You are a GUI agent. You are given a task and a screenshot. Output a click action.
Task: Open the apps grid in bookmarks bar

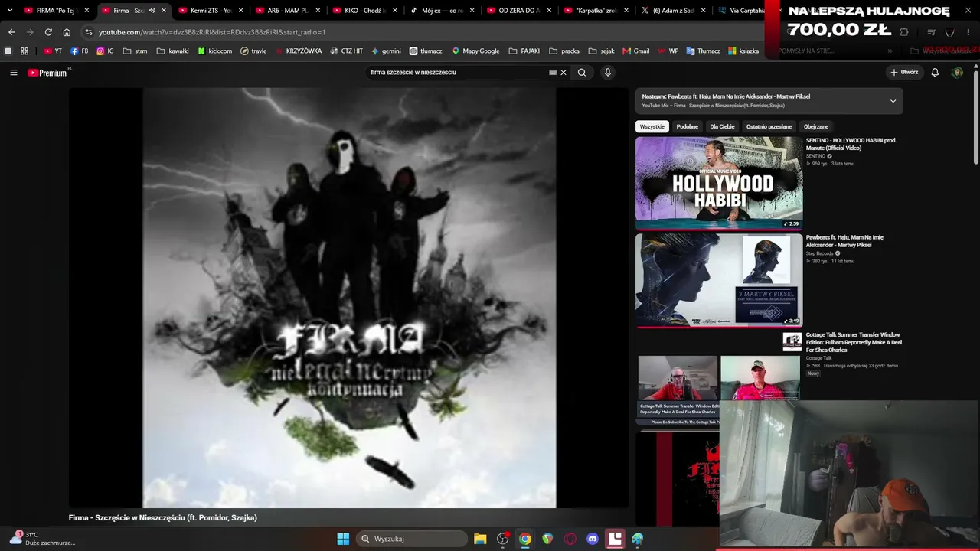click(24, 51)
